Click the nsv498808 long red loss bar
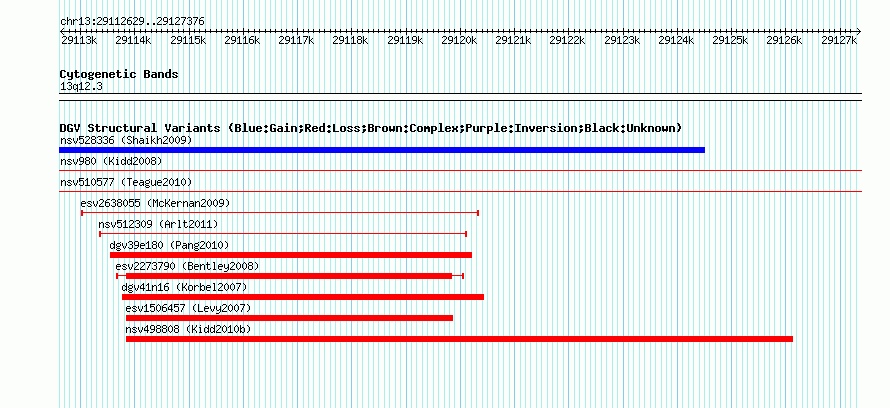This screenshot has width=890, height=408. click(x=459, y=339)
